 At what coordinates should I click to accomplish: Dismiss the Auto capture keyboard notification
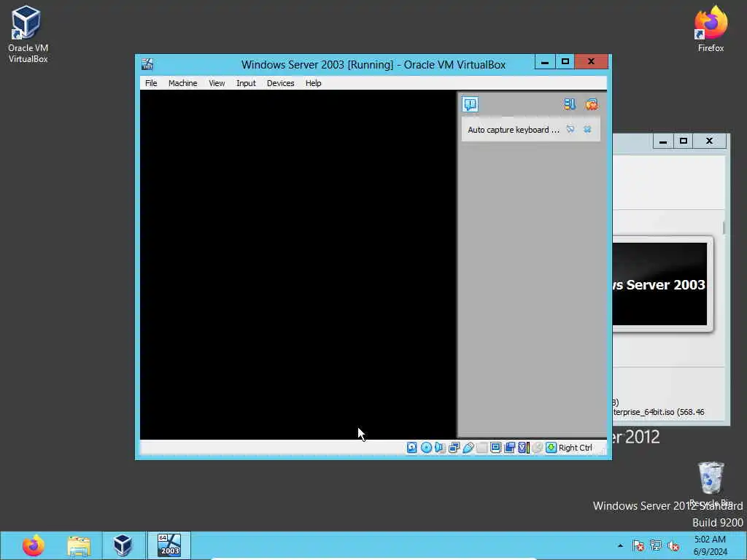(587, 129)
